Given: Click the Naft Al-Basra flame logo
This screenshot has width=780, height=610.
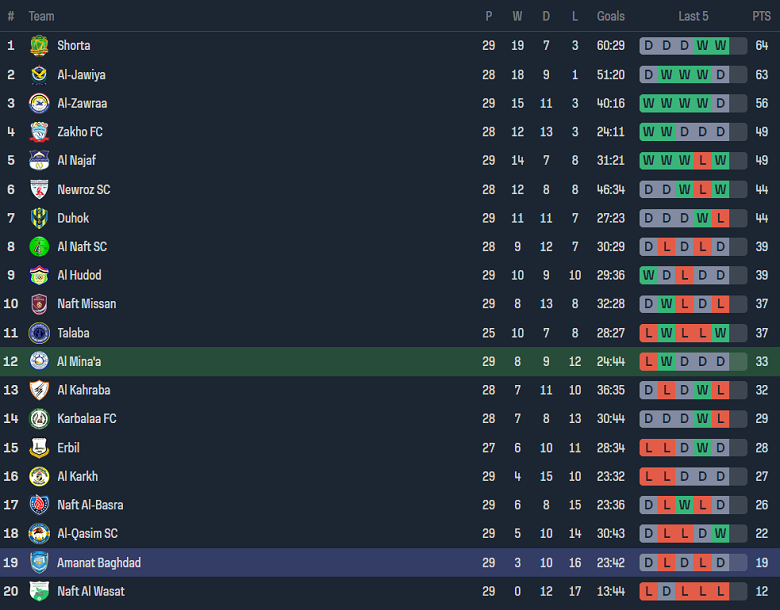Looking at the screenshot, I should pyautogui.click(x=39, y=505).
